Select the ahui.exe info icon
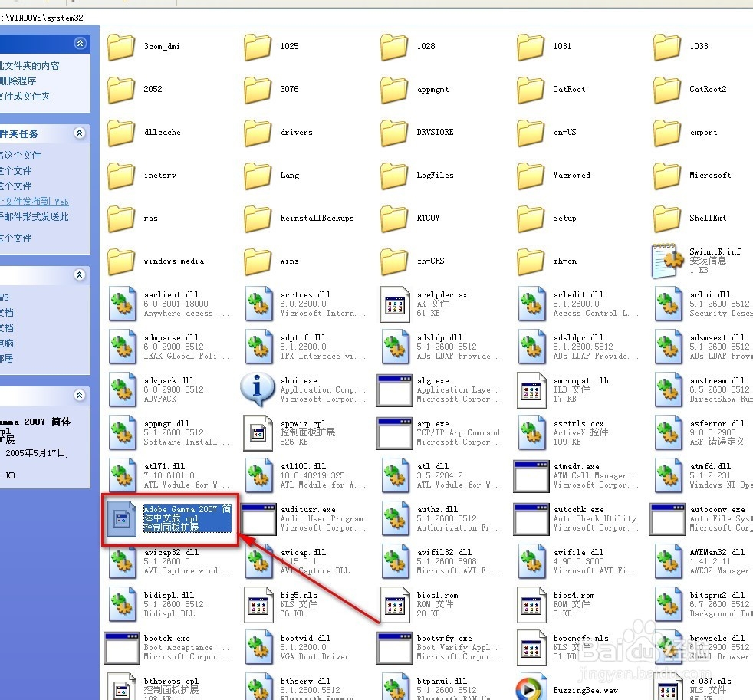 258,389
